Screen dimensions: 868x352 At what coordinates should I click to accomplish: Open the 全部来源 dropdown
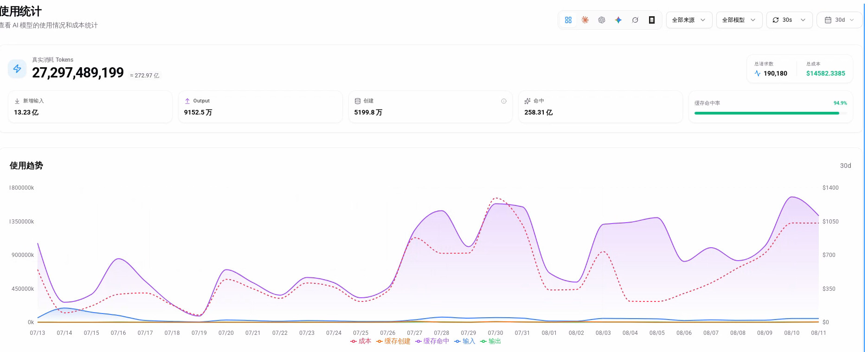689,20
